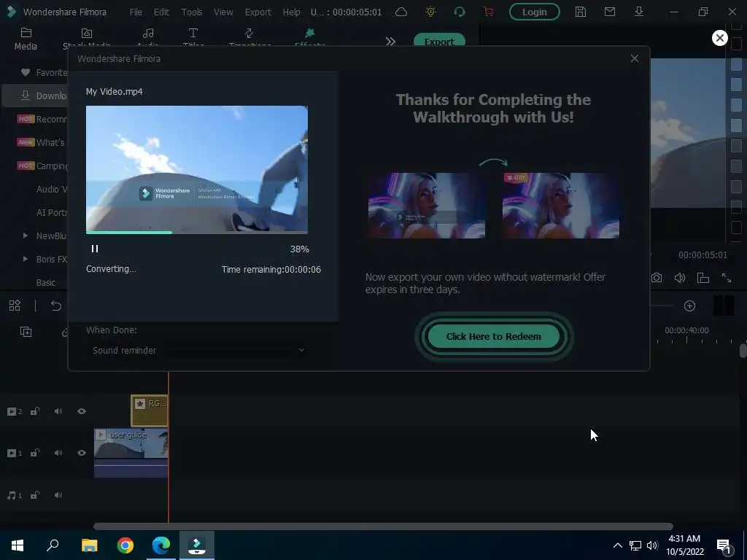Open the Help menu
Screen dimensions: 747x560
(291, 12)
